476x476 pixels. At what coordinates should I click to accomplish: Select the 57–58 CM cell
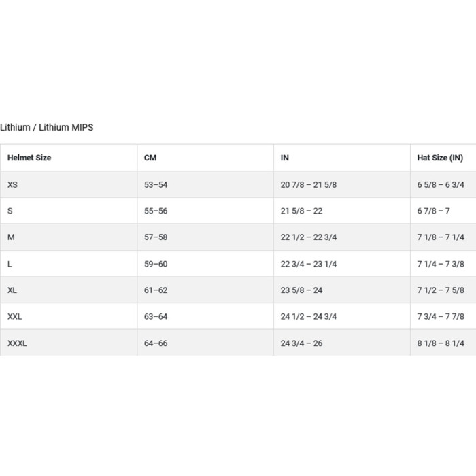(156, 237)
